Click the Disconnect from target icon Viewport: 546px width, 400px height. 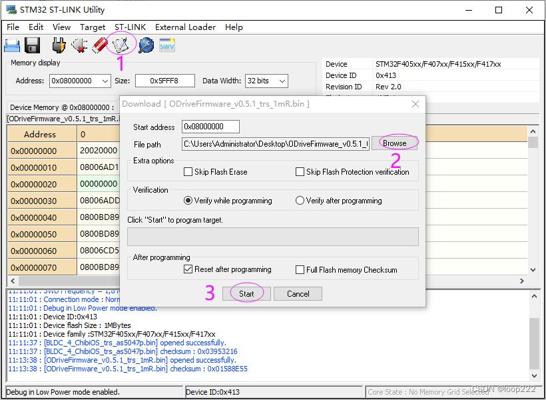79,45
